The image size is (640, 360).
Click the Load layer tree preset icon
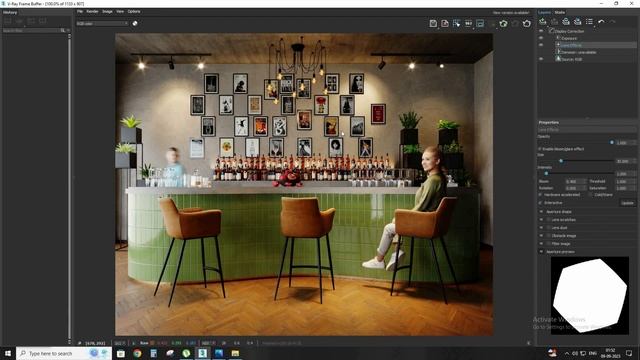[x=578, y=22]
